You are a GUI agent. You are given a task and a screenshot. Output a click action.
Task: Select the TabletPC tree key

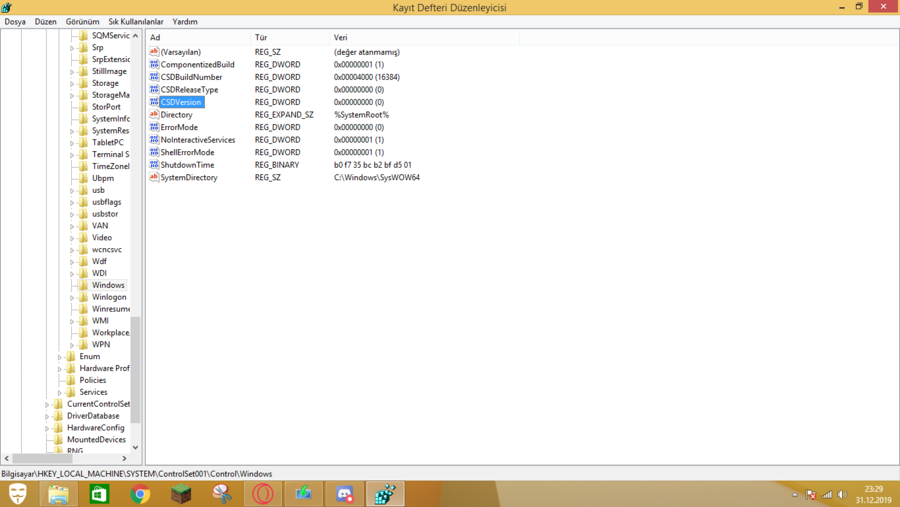pos(107,142)
